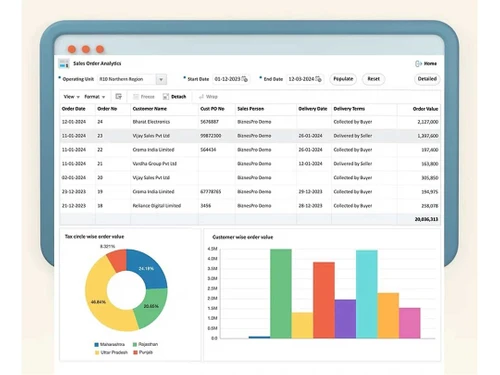Viewport: 500px width, 375px height.
Task: Open the Format menu
Action: pos(95,97)
